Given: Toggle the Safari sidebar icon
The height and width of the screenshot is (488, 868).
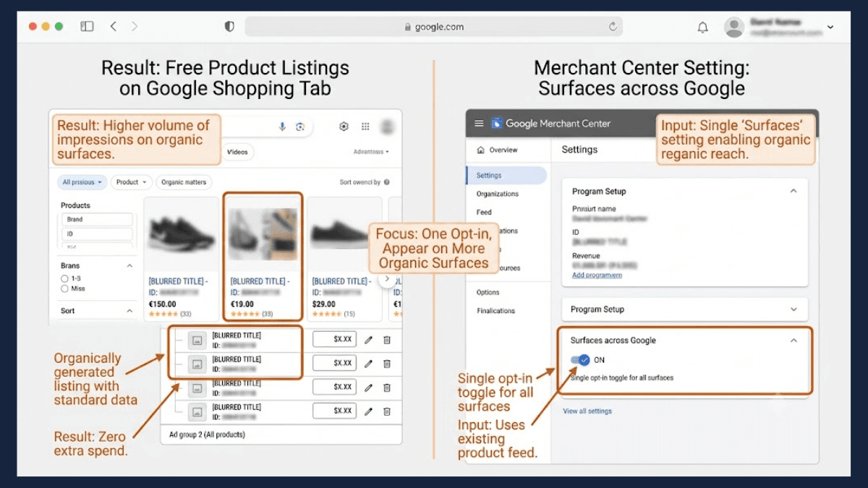Looking at the screenshot, I should pyautogui.click(x=87, y=26).
